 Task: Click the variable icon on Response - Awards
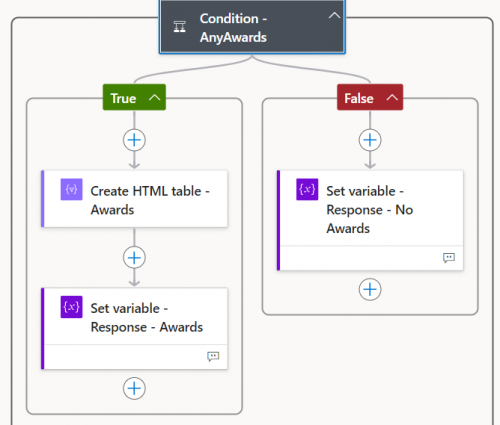pos(71,307)
